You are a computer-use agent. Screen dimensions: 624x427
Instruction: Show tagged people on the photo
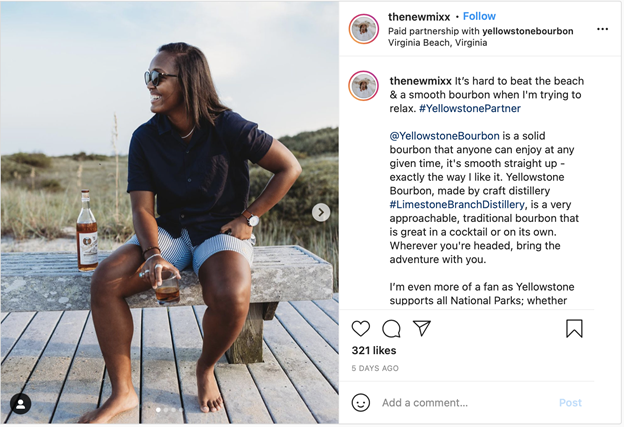(x=20, y=403)
